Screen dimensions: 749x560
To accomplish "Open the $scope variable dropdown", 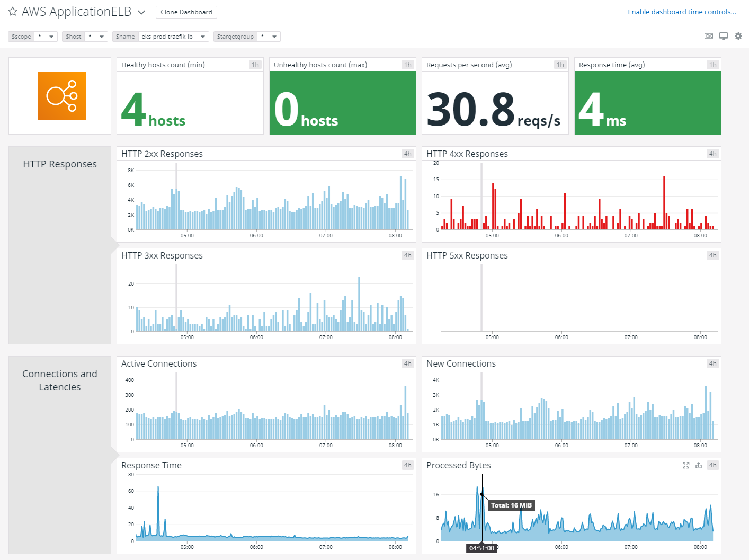I will point(50,36).
